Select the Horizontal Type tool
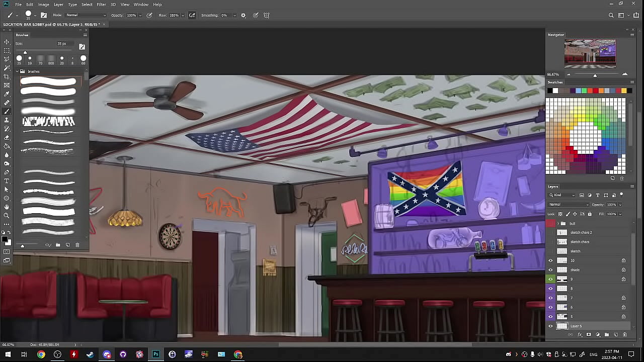 (7, 181)
